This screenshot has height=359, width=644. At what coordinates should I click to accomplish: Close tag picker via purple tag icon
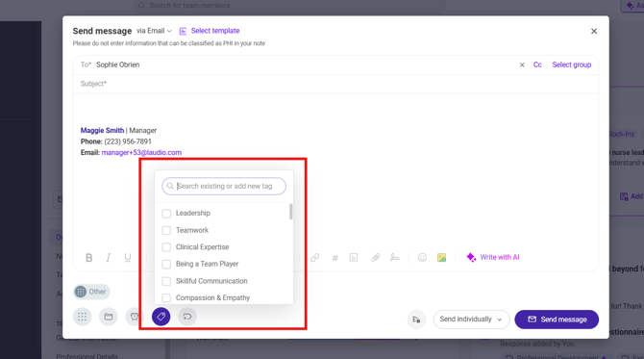pos(161,317)
